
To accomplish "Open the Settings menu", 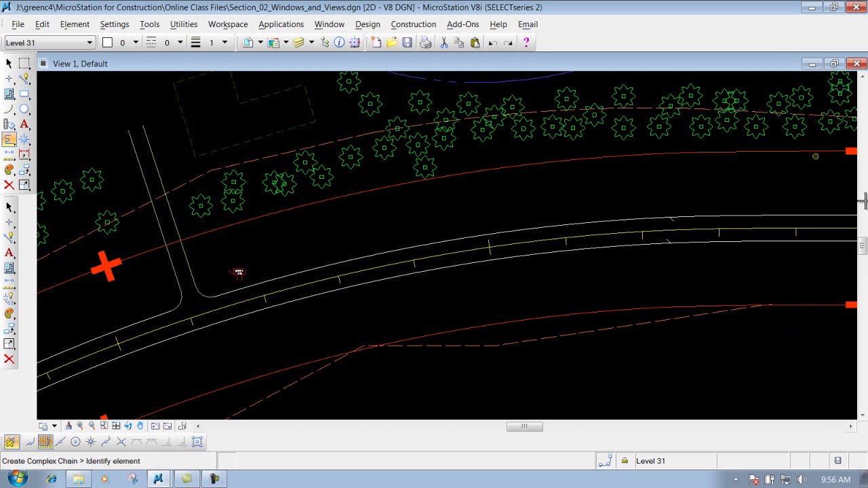I will (115, 24).
